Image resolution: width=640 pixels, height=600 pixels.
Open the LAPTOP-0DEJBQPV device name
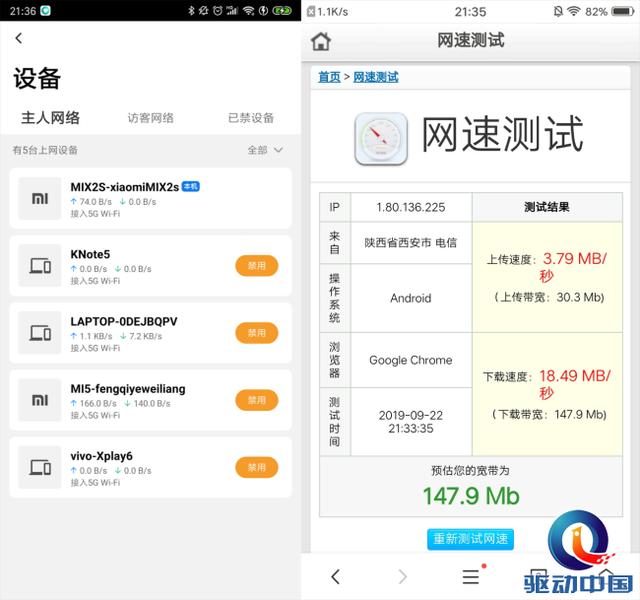(x=124, y=322)
